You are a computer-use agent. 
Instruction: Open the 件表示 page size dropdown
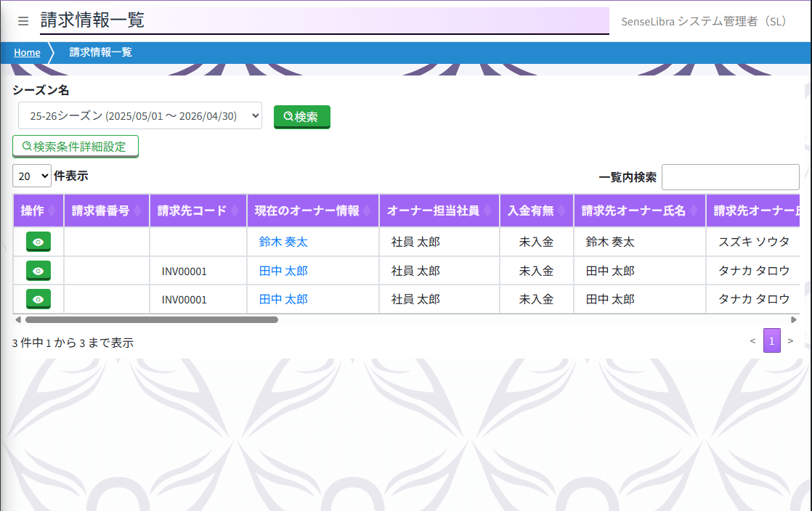tap(32, 176)
